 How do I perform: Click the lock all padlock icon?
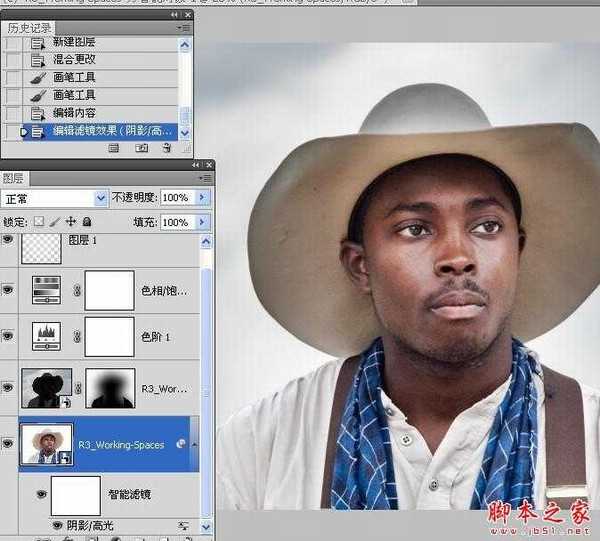(87, 222)
